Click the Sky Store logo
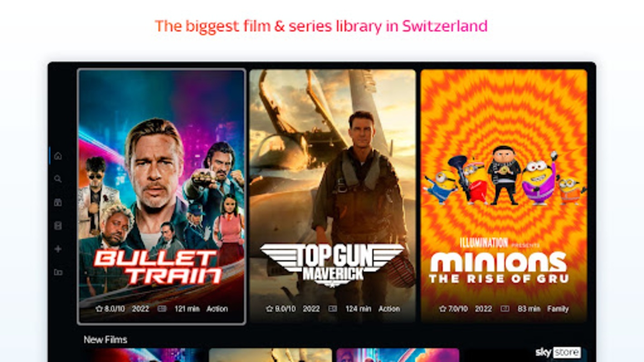Viewport: 644px width, 362px height. click(x=558, y=352)
